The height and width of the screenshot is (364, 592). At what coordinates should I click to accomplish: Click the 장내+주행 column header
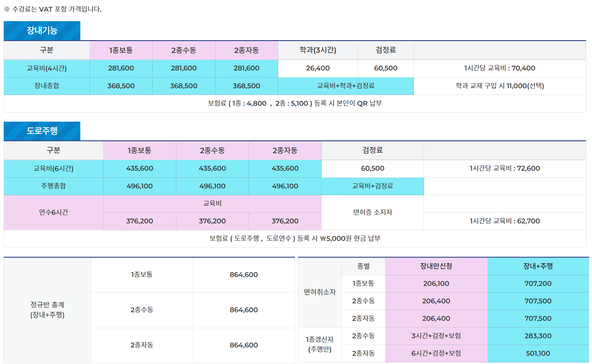(537, 266)
